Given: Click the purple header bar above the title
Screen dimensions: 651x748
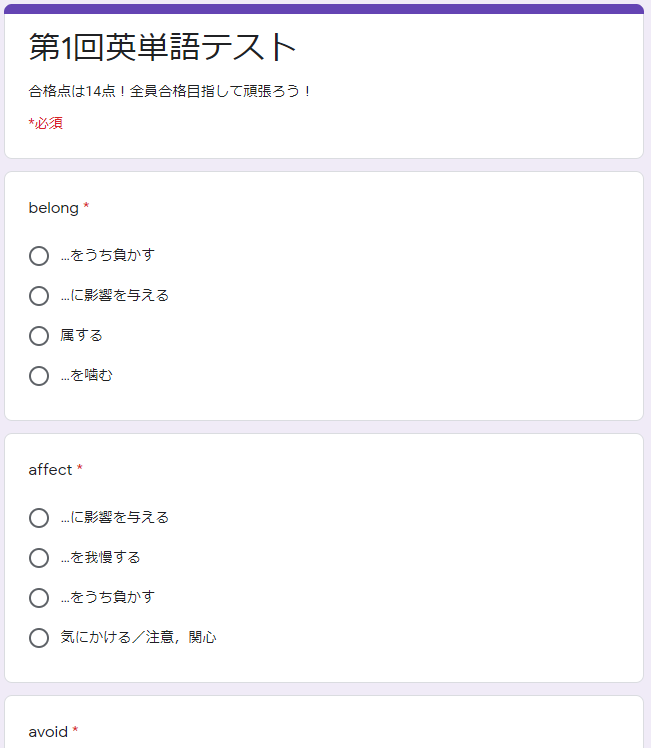Looking at the screenshot, I should [x=324, y=9].
